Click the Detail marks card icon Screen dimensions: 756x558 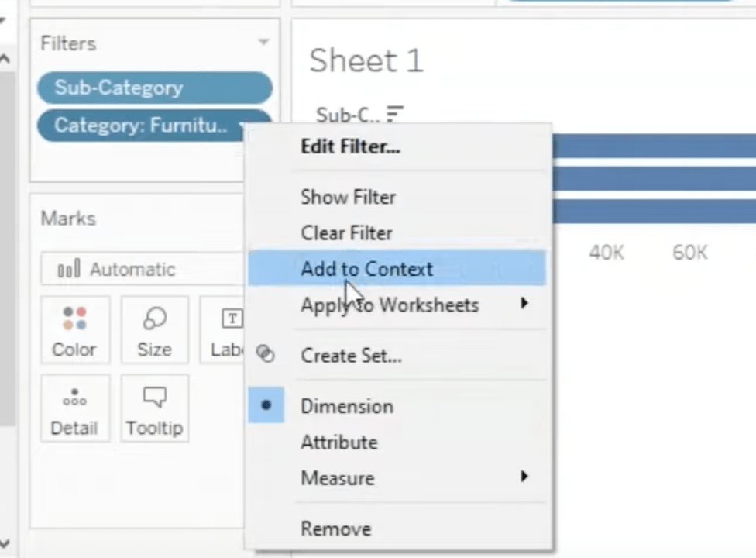(74, 398)
